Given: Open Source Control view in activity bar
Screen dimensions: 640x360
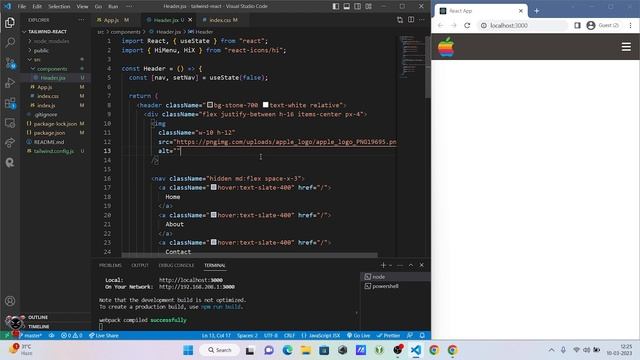Looking at the screenshot, I should [x=10, y=62].
